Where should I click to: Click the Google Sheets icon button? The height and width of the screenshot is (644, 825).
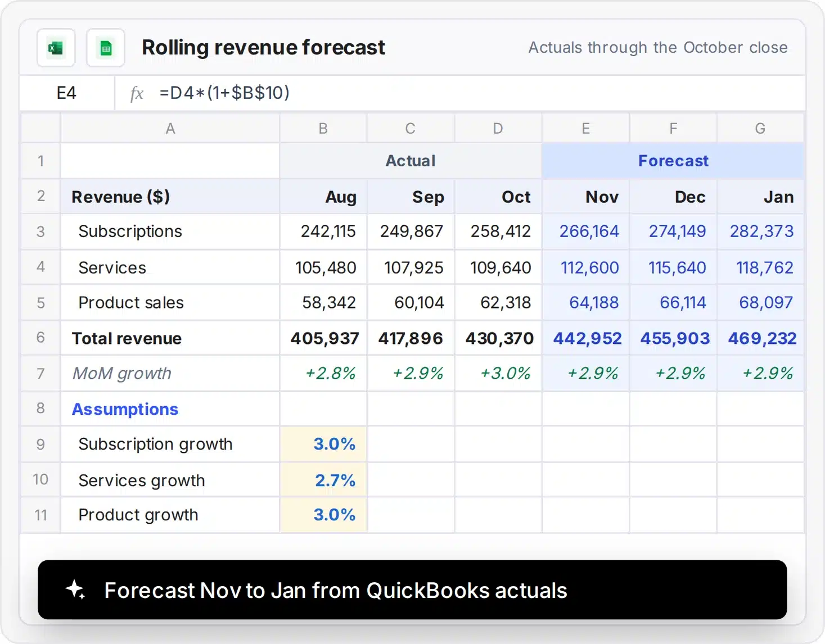pos(106,48)
